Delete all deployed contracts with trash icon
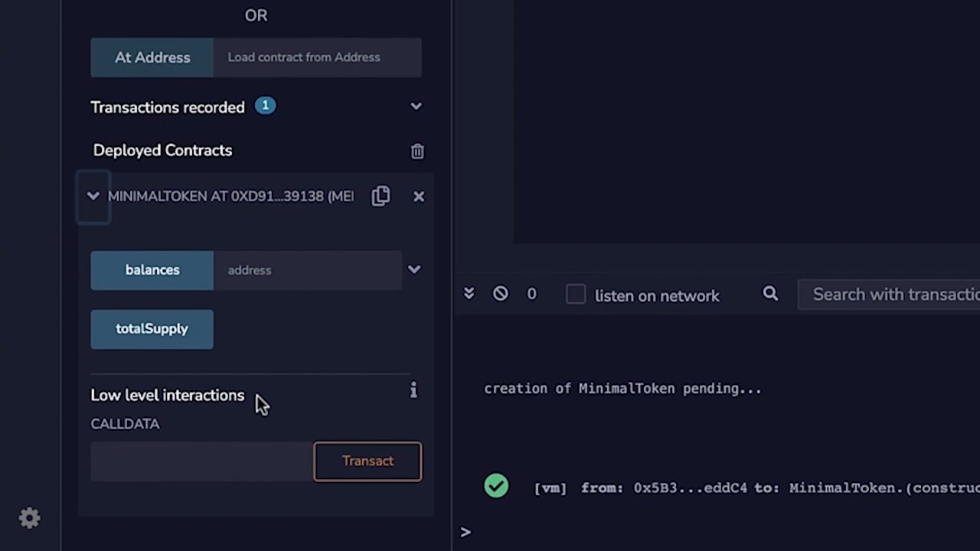 tap(417, 151)
